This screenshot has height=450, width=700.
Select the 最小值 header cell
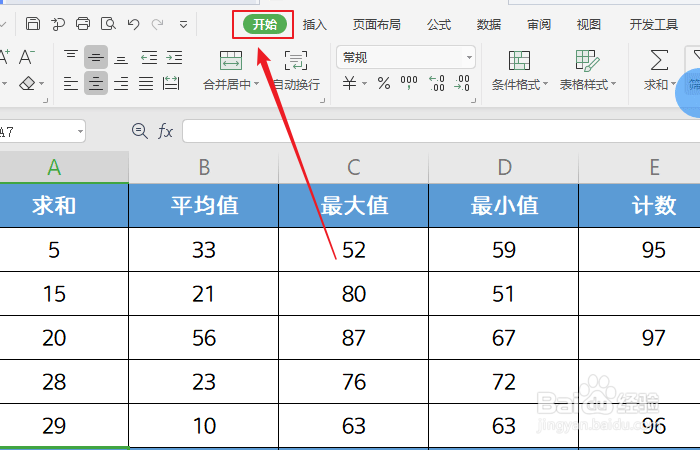(x=504, y=205)
